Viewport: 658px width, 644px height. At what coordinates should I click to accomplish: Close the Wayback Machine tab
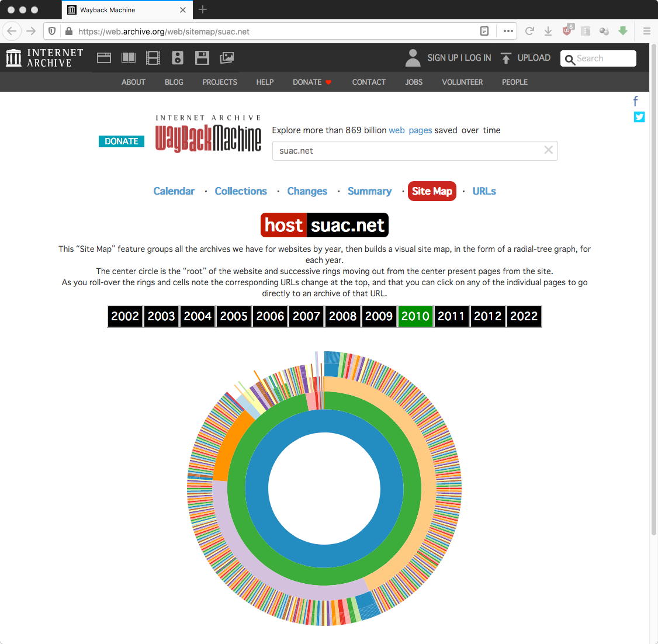pos(182,10)
